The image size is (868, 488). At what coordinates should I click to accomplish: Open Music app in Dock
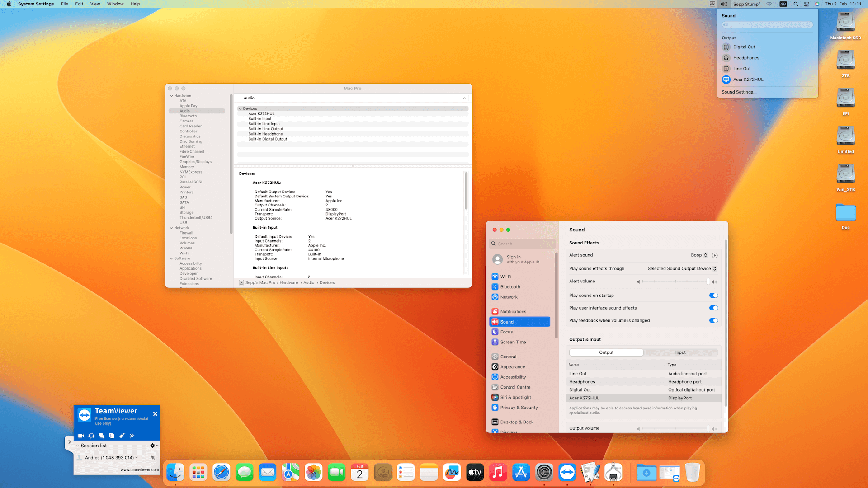pyautogui.click(x=498, y=473)
